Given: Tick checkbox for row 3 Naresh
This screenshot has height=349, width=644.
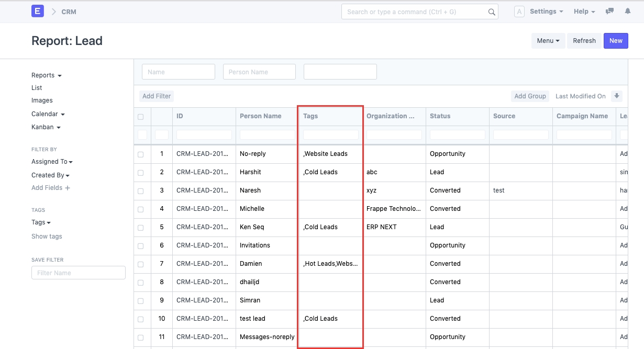Looking at the screenshot, I should pos(140,191).
